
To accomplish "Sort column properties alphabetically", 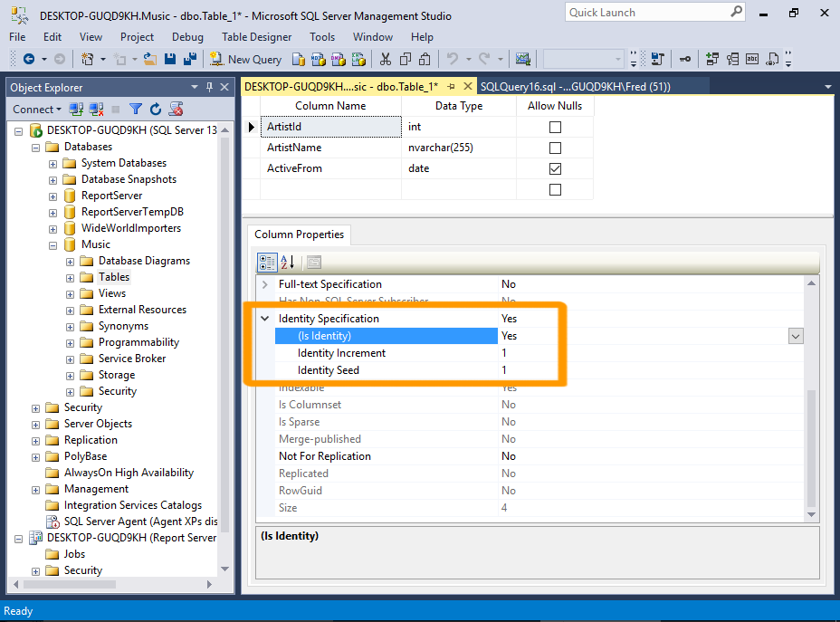I will point(288,263).
